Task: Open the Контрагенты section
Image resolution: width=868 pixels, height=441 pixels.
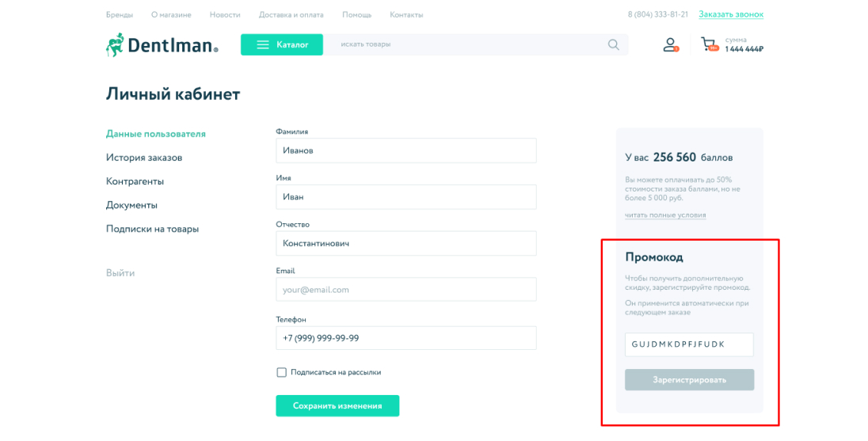Action: pyautogui.click(x=135, y=181)
